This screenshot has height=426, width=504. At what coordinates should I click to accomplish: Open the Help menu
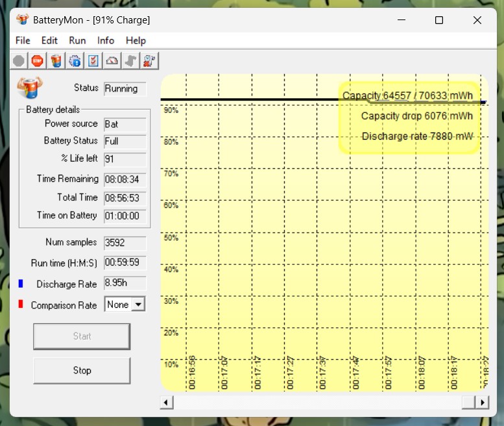tap(136, 40)
